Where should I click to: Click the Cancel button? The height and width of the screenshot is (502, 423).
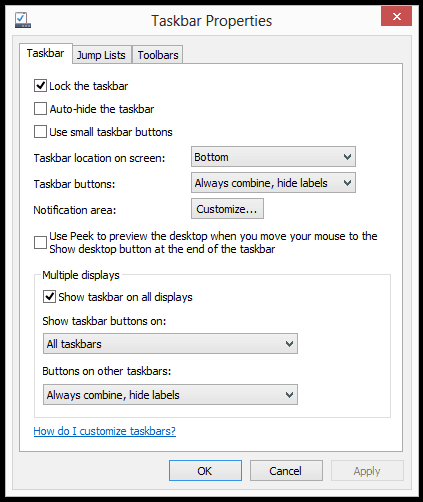[x=286, y=471]
